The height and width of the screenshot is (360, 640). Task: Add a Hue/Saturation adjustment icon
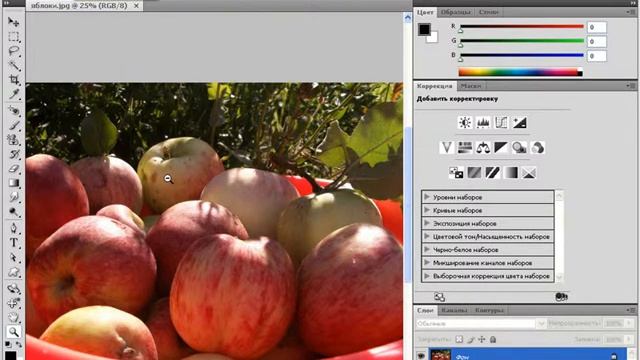[465, 147]
